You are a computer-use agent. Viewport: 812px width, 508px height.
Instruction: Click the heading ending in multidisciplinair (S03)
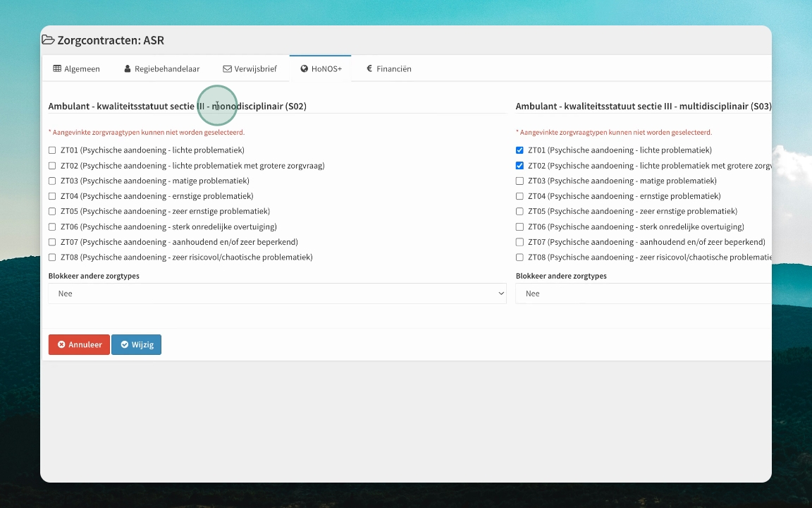643,107
